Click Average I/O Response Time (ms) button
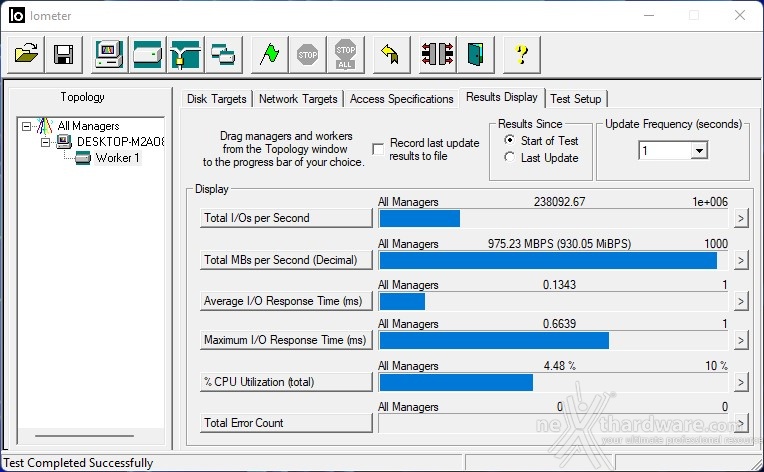Viewport: 764px width, 472px height. pyautogui.click(x=286, y=301)
